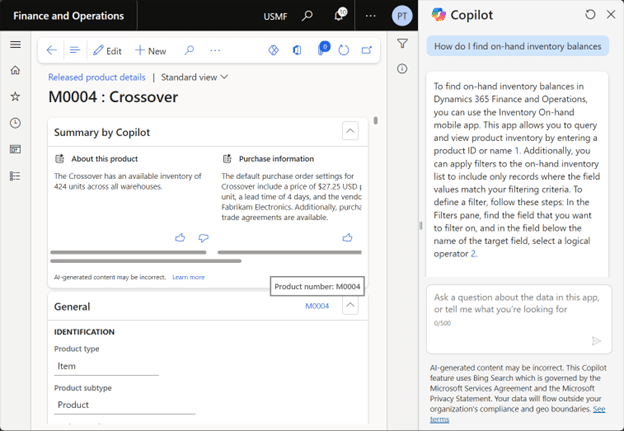This screenshot has height=431, width=624.
Task: Open Workspaces icon in the sidebar
Action: 15,149
